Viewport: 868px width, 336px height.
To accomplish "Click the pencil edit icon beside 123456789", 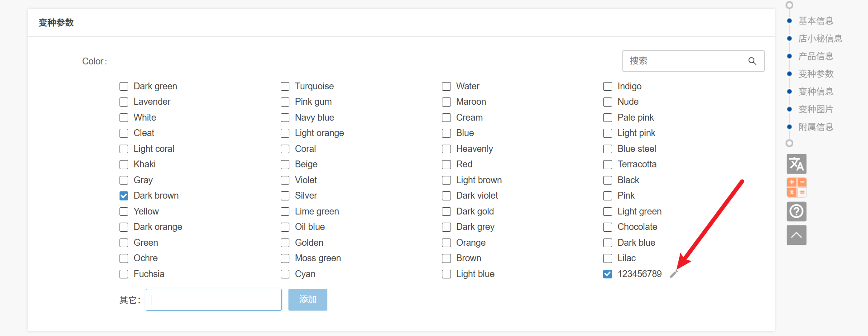I will [674, 274].
